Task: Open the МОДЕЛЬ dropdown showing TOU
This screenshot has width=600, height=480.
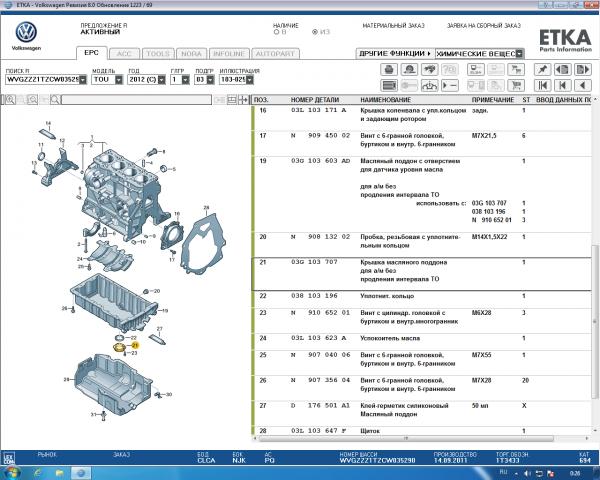Action: 119,80
